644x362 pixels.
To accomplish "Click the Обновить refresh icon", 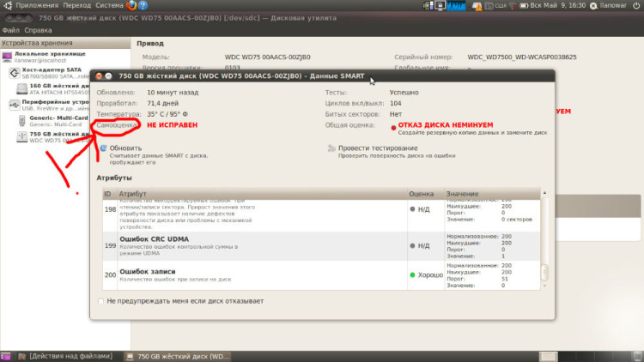I will [x=103, y=148].
